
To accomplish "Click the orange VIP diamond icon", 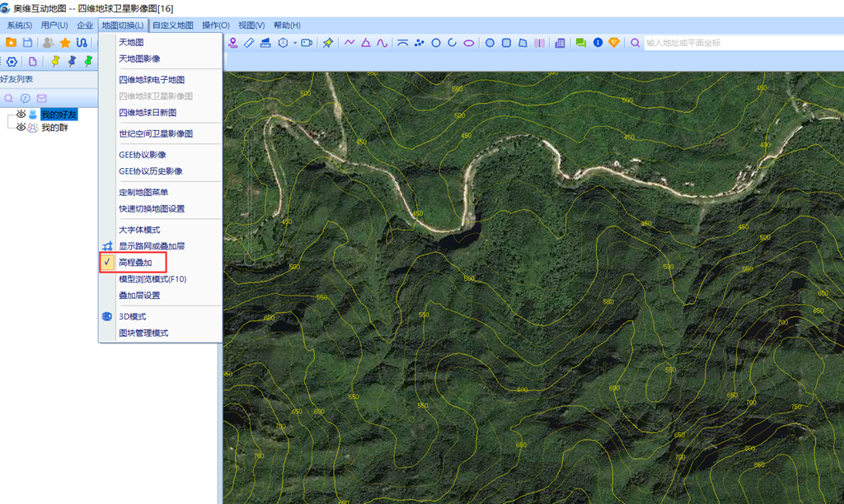I will click(613, 43).
